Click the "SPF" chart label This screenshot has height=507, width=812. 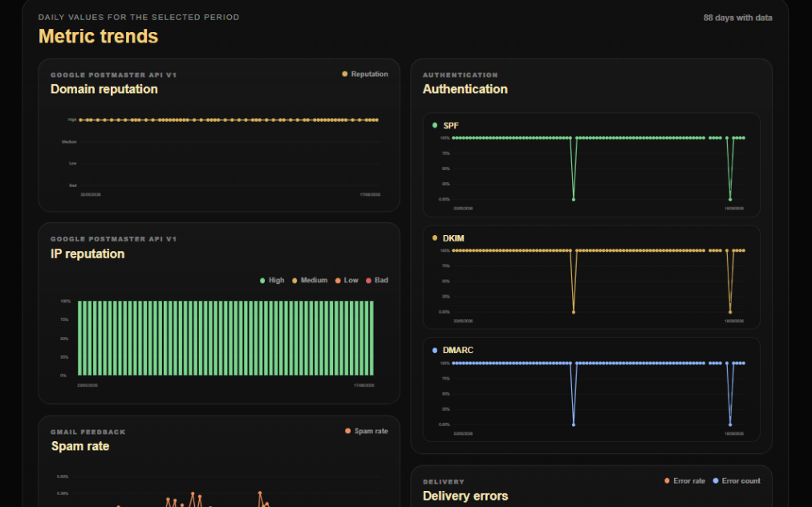pos(451,126)
